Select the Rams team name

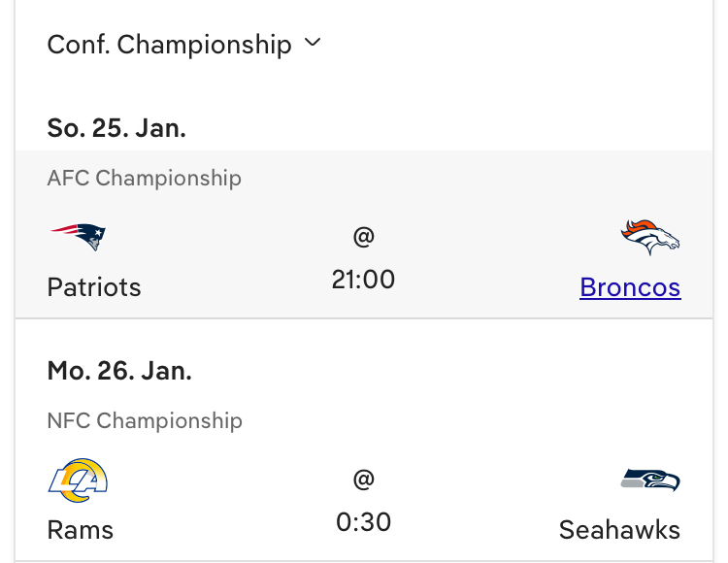click(x=81, y=530)
